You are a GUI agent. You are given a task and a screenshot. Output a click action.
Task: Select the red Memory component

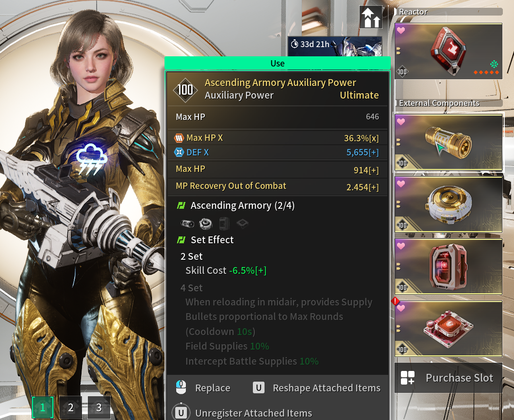tap(448, 266)
